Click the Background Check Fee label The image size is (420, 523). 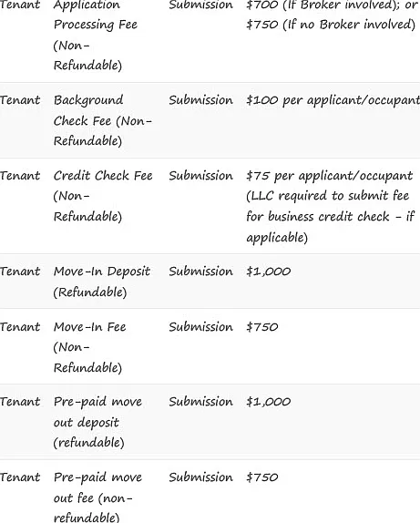point(103,120)
